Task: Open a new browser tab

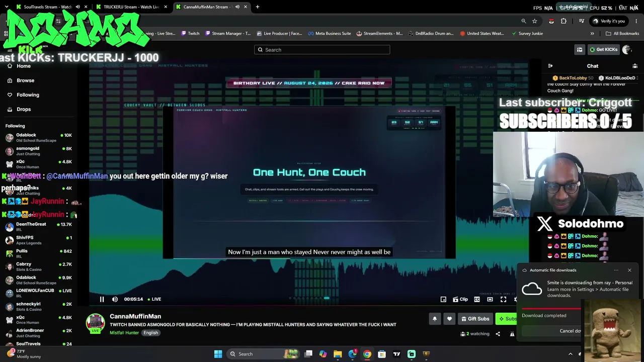Action: point(257,7)
